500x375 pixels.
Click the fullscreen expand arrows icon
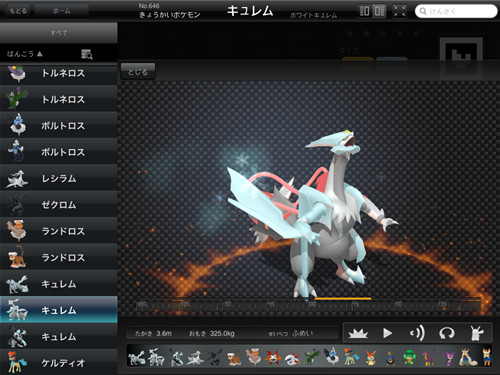click(399, 11)
